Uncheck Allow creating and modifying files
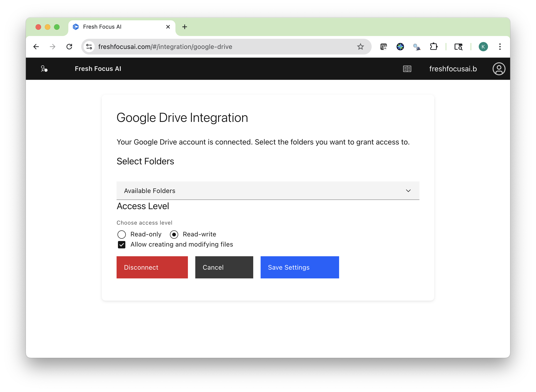The image size is (536, 392). 121,244
